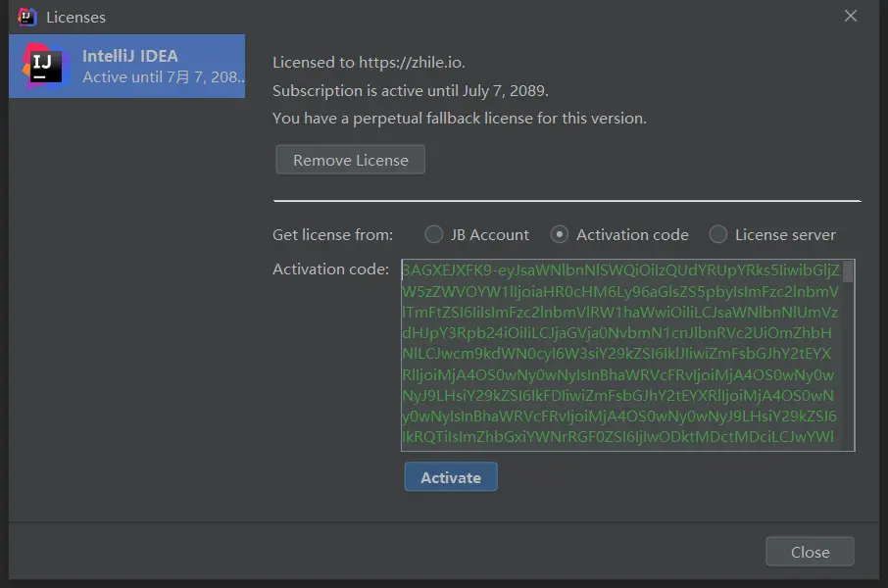Image resolution: width=888 pixels, height=588 pixels.
Task: Select the IntelliJ IDEA product name in the list
Action: pos(130,56)
